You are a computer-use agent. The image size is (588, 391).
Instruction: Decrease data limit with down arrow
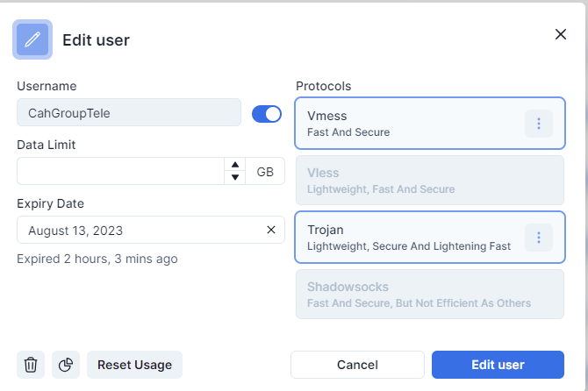click(x=234, y=177)
